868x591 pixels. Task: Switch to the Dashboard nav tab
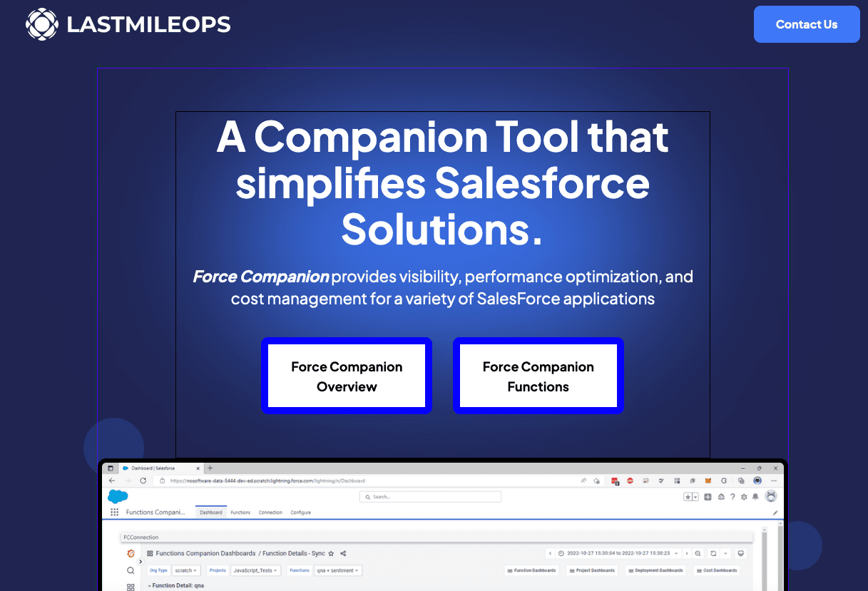(211, 512)
